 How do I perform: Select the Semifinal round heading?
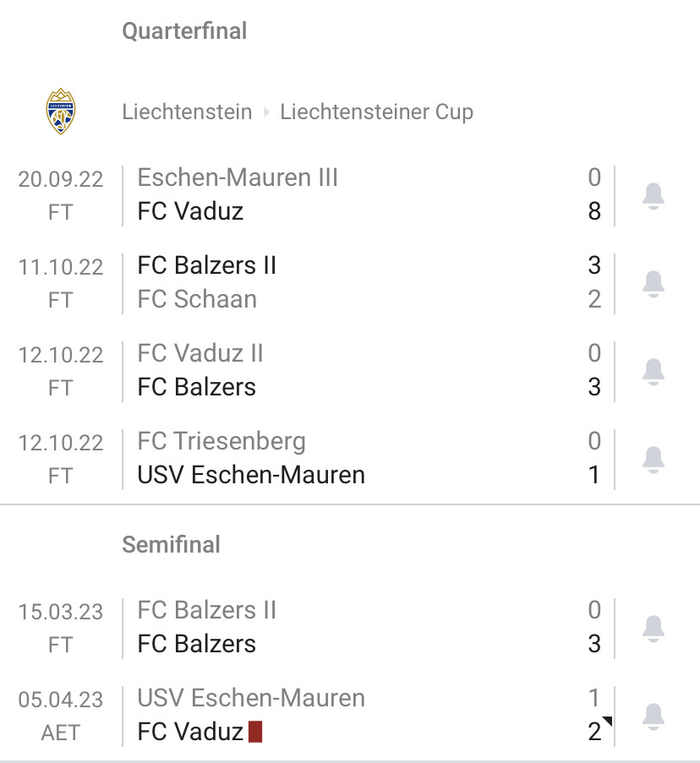pyautogui.click(x=171, y=544)
